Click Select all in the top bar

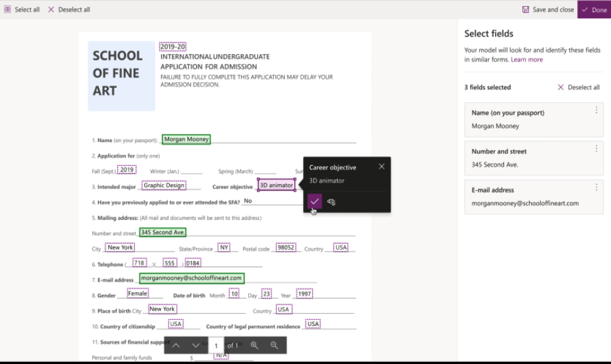click(x=22, y=9)
